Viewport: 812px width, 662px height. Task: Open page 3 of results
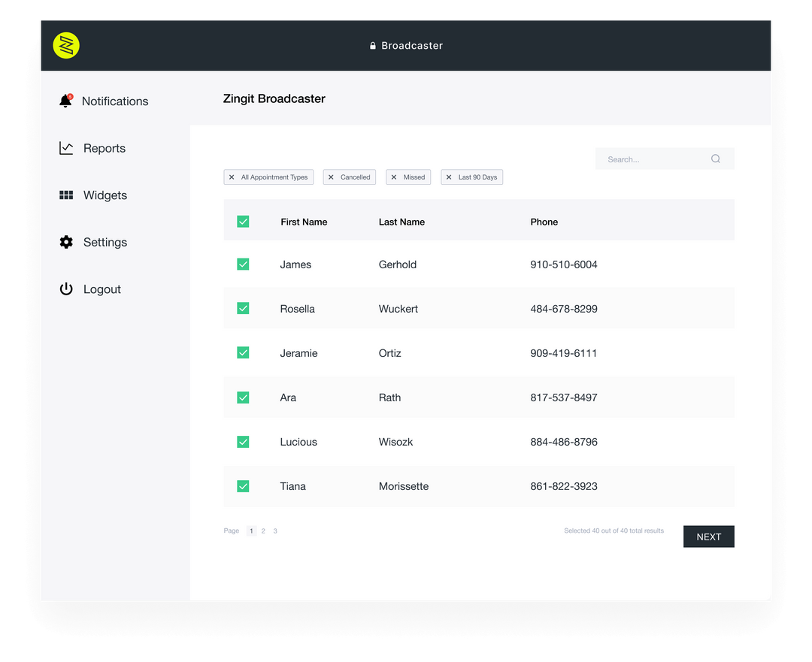(275, 531)
